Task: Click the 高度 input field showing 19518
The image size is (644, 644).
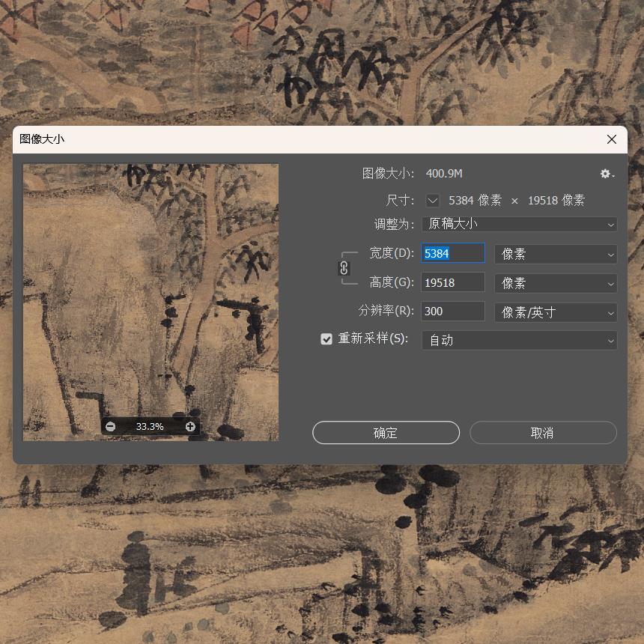Action: point(452,282)
